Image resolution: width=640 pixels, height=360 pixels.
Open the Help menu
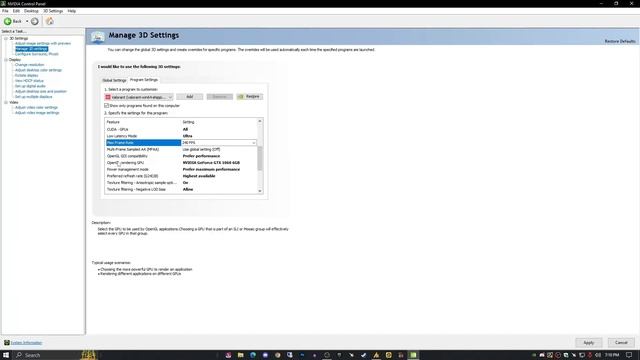tap(71, 11)
